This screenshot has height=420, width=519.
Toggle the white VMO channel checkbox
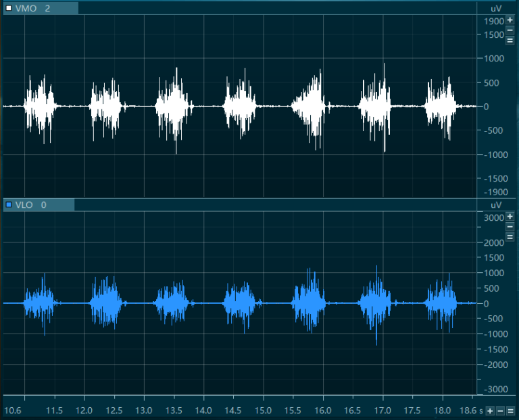coord(9,8)
